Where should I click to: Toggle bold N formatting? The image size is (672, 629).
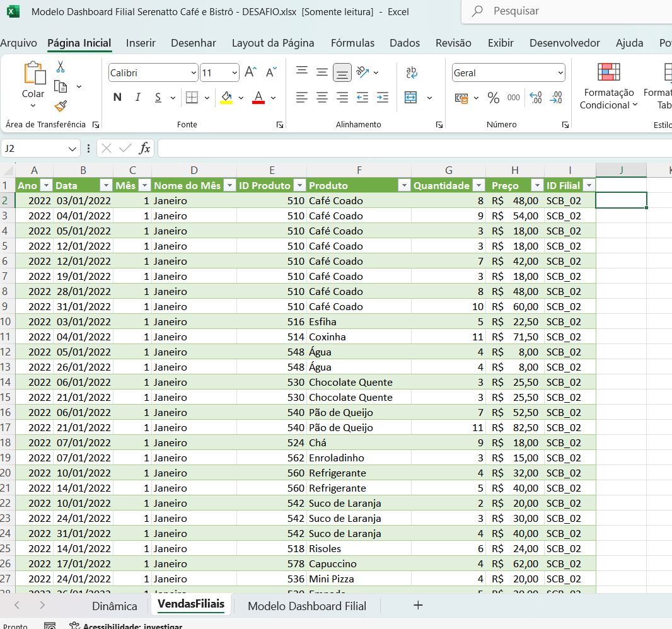pos(117,98)
